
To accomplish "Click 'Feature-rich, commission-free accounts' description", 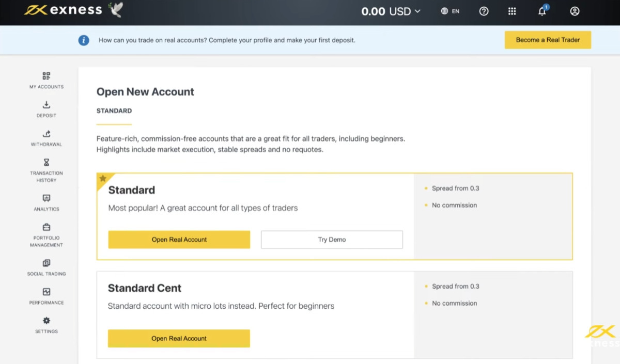I will click(251, 144).
